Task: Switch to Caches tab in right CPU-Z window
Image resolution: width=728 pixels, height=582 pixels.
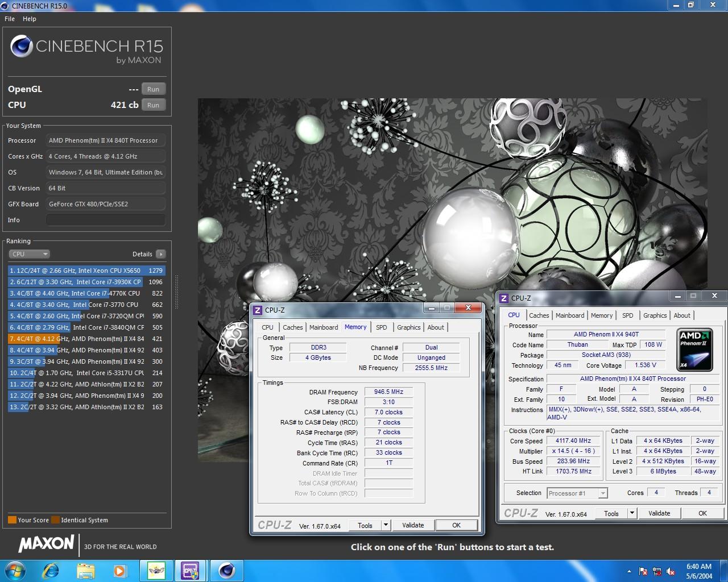Action: pyautogui.click(x=539, y=315)
